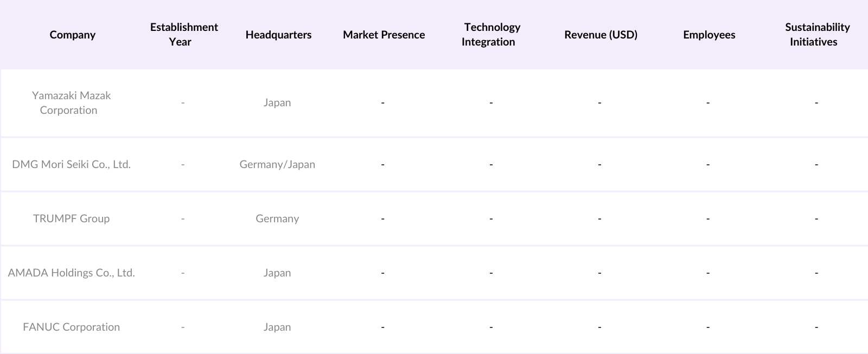Click the Revenue (USD) column header
Image resolution: width=868 pixels, height=354 pixels.
601,35
